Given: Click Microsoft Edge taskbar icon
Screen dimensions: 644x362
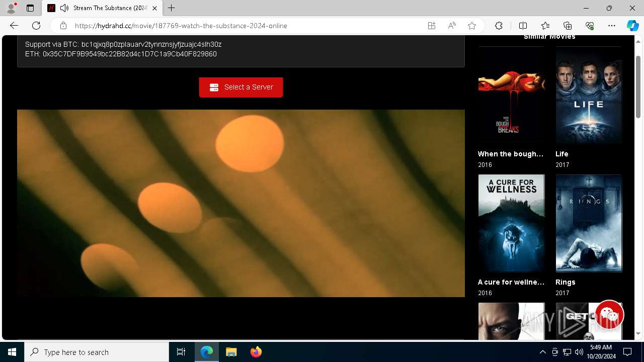Looking at the screenshot, I should (x=207, y=352).
